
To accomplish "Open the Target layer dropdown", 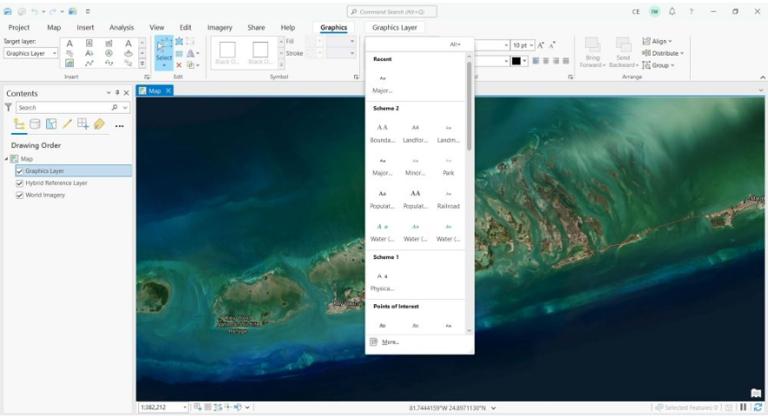I will (x=31, y=53).
